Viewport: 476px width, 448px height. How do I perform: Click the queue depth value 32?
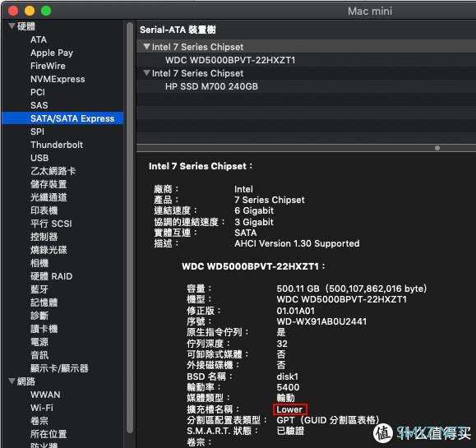[282, 344]
